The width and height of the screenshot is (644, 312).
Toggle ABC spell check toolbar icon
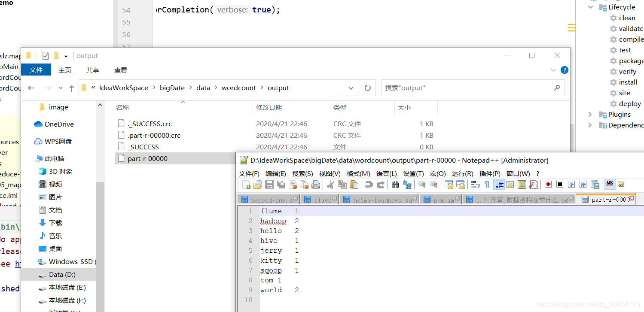click(610, 185)
